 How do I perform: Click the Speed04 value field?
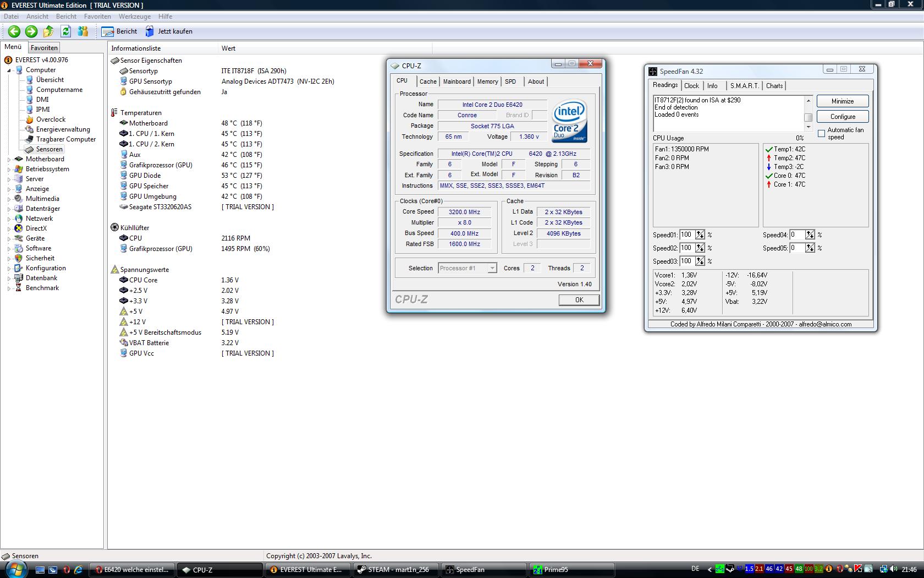point(797,235)
